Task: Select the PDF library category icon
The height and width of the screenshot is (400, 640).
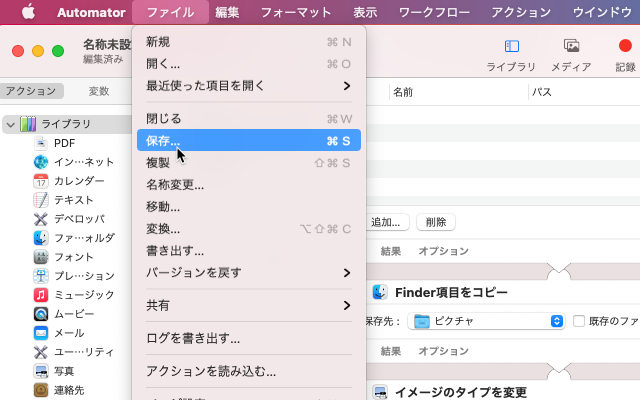Action: 41,143
